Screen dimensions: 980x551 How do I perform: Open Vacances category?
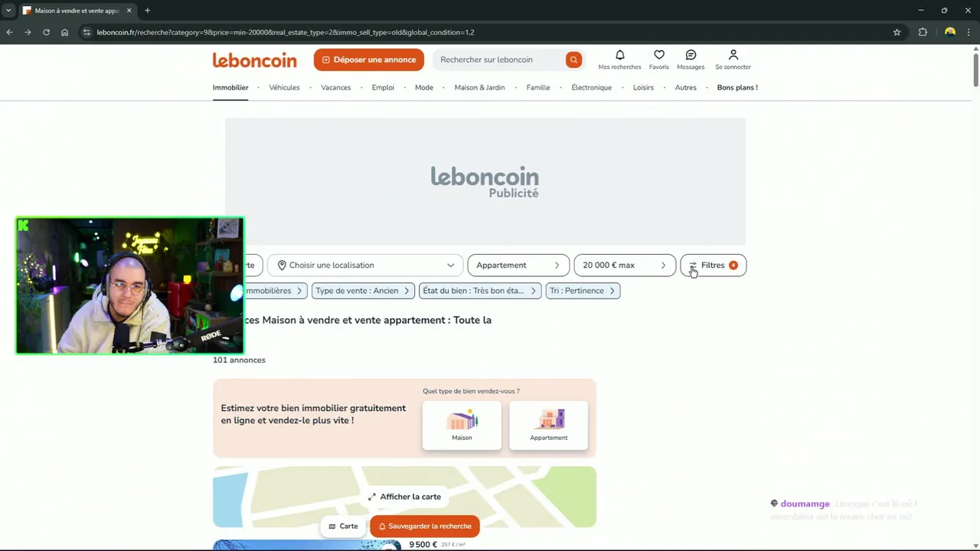[x=336, y=87]
